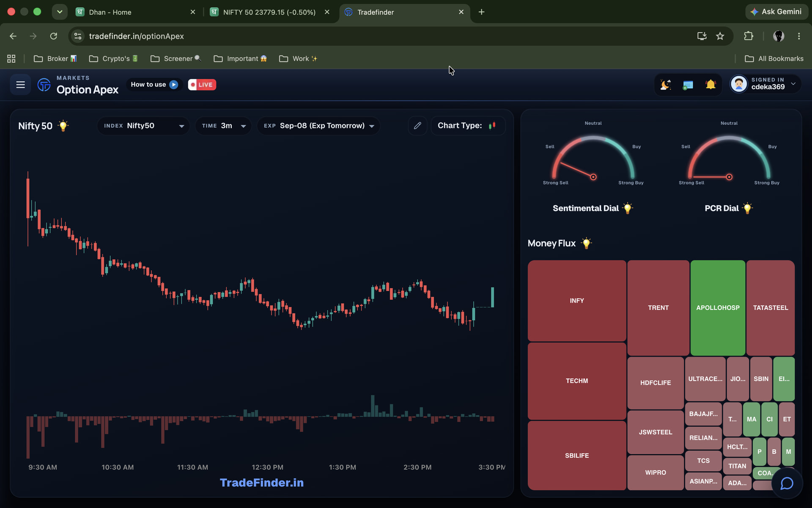Expand the signed-in account chevron
The width and height of the screenshot is (812, 508).
[793, 84]
